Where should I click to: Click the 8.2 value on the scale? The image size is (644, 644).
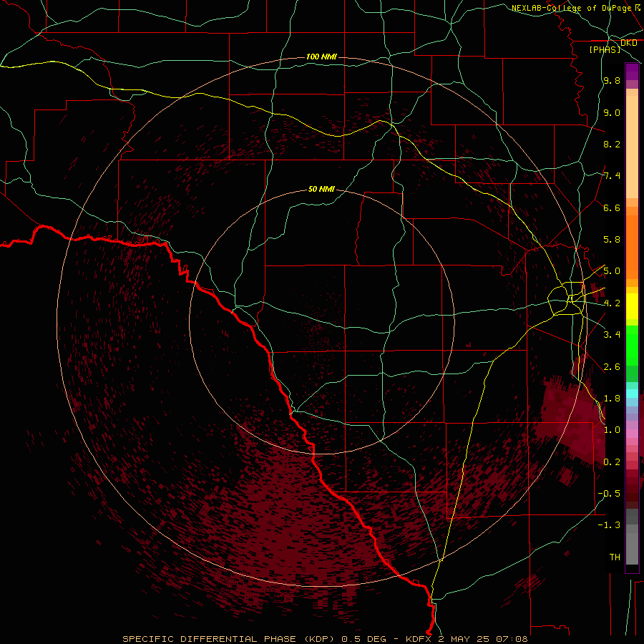coord(612,144)
